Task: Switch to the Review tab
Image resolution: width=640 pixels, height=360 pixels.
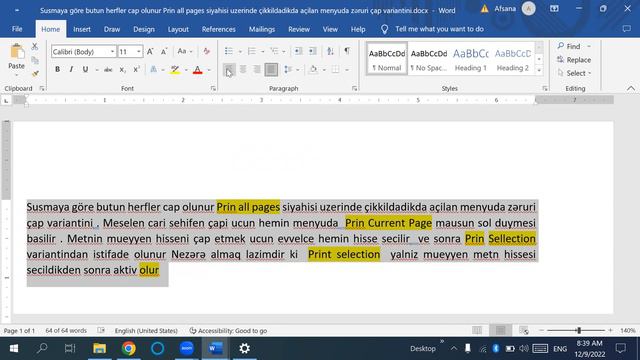Action: coord(299,29)
